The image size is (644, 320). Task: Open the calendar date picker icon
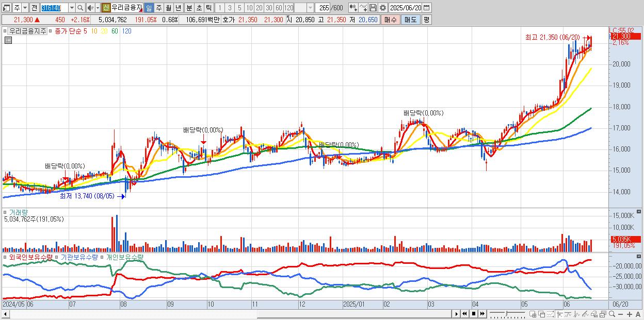pyautogui.click(x=426, y=8)
